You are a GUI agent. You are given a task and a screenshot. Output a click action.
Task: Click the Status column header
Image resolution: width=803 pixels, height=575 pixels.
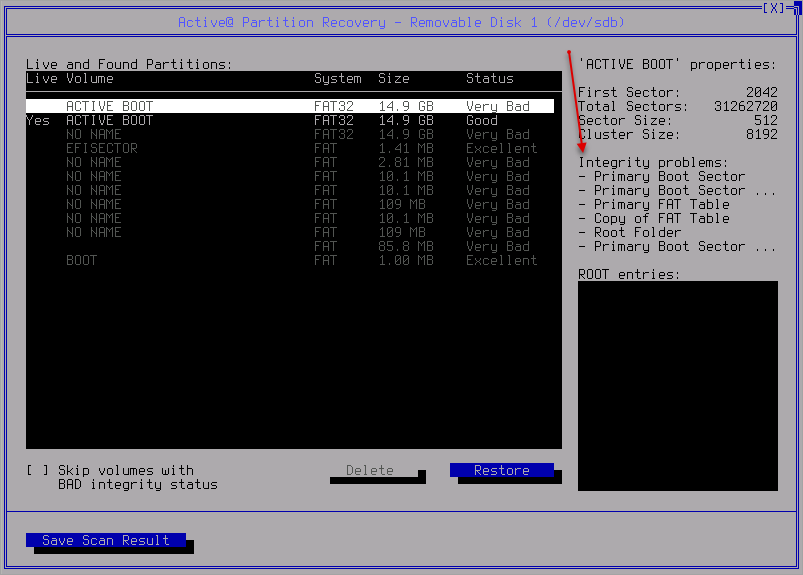pos(490,78)
